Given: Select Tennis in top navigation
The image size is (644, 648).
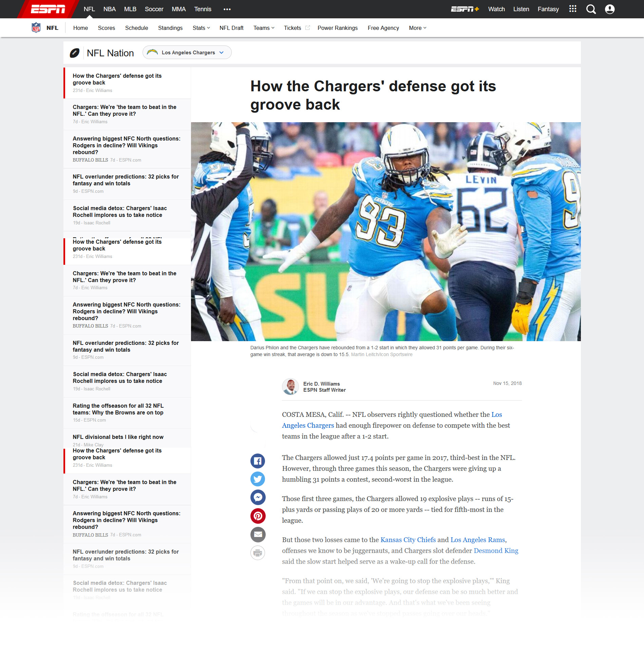Looking at the screenshot, I should coord(203,9).
